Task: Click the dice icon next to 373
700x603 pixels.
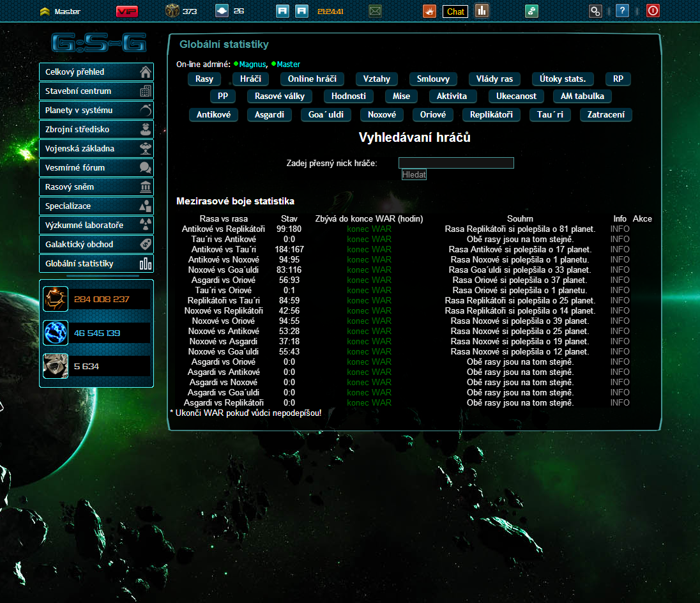Action: click(172, 11)
